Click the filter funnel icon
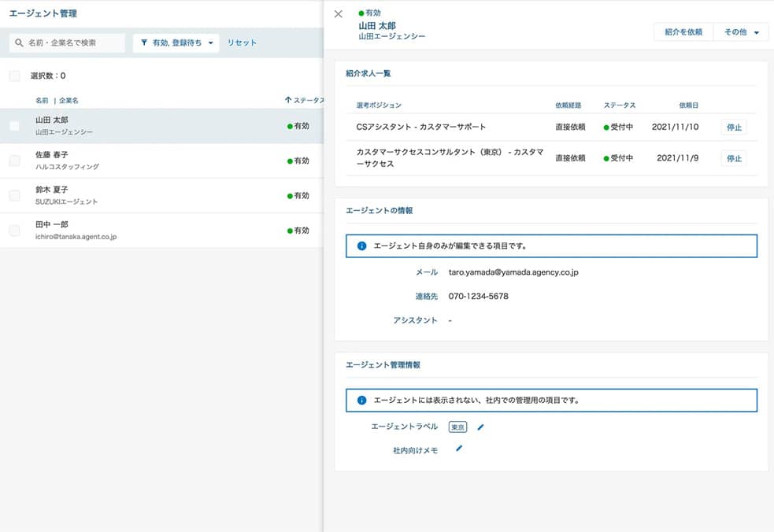This screenshot has height=532, width=774. tap(144, 42)
